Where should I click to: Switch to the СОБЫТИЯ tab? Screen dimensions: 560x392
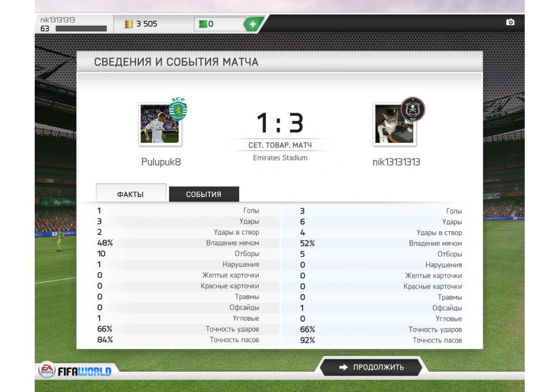pyautogui.click(x=204, y=194)
